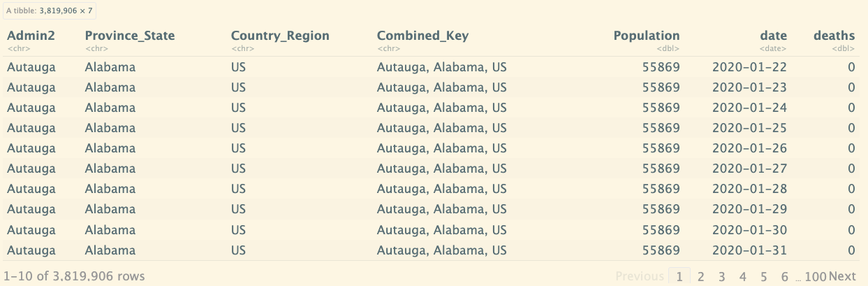This screenshot has width=868, height=286.
Task: Go to page 3 of table
Action: (x=721, y=276)
